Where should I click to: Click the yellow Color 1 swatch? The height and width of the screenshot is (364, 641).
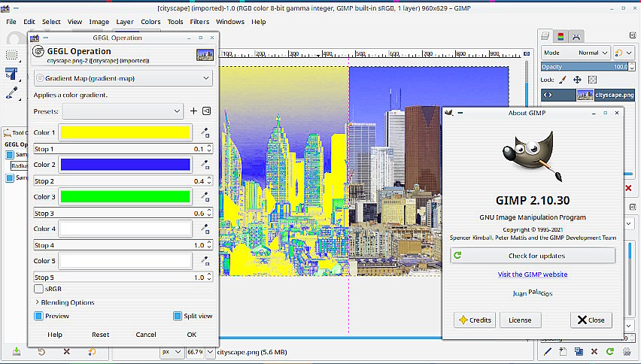(x=126, y=132)
